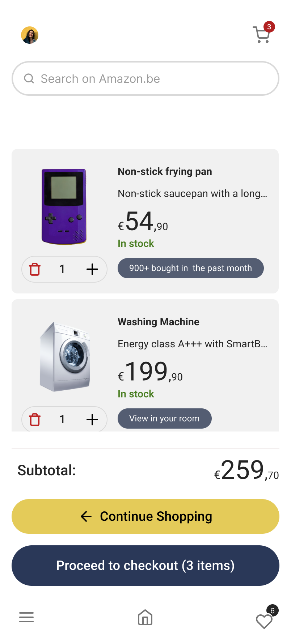Open the purple handheld console thumbnail
The image size is (291, 644).
click(x=64, y=207)
